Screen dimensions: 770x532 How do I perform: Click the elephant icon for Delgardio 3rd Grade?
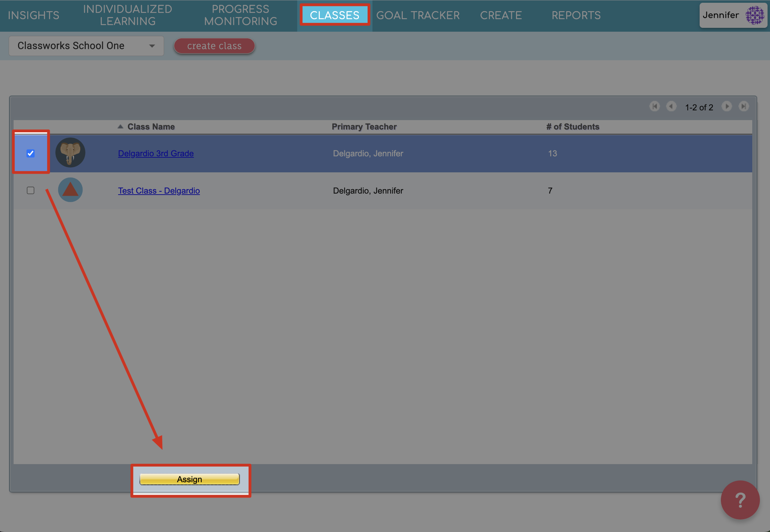point(70,152)
